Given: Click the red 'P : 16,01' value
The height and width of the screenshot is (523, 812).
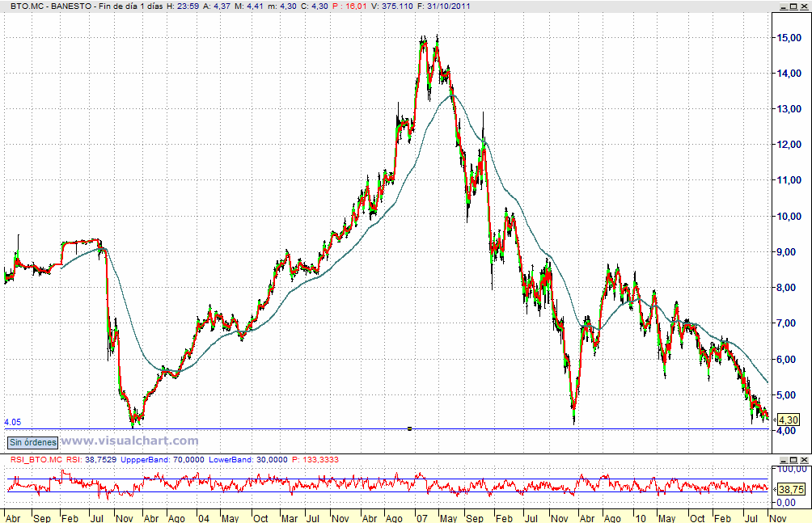Looking at the screenshot, I should (x=349, y=6).
